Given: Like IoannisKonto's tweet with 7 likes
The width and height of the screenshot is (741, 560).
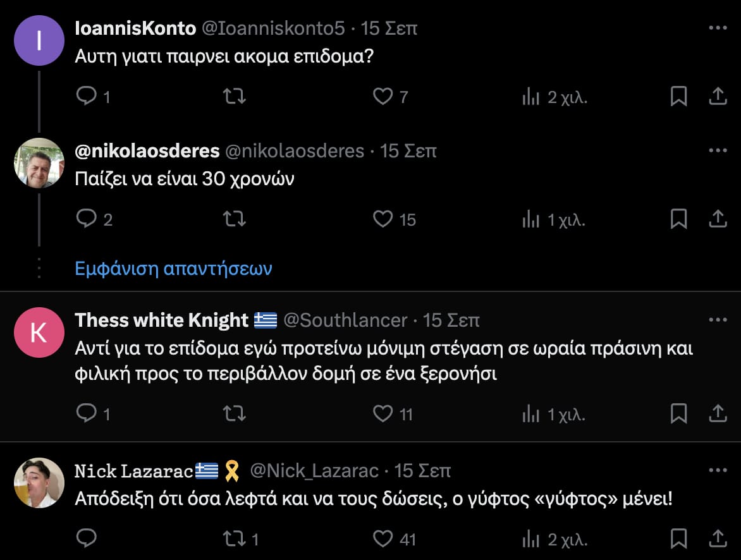Looking at the screenshot, I should tap(383, 97).
